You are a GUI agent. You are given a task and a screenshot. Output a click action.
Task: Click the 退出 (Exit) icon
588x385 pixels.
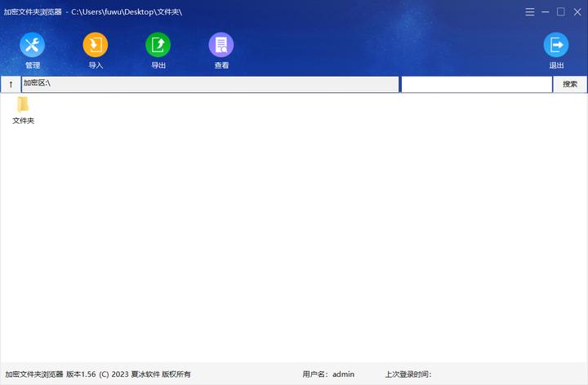[556, 45]
